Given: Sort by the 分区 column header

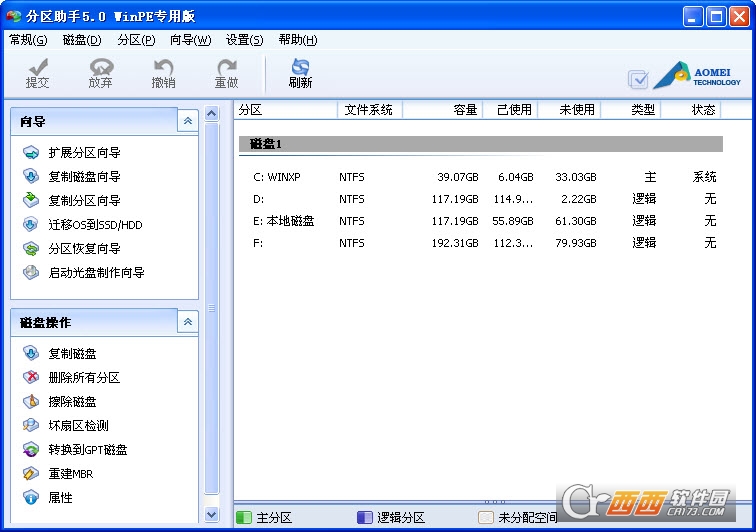Looking at the screenshot, I should coord(285,110).
